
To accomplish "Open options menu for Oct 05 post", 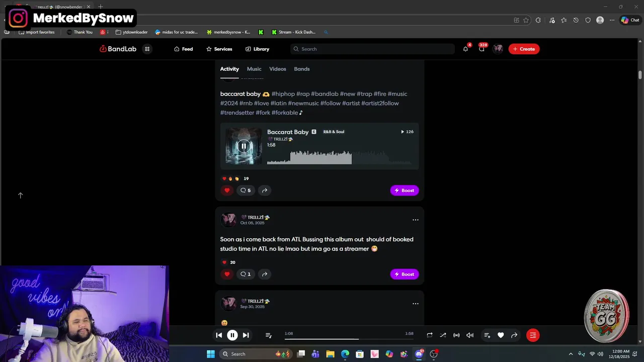I will pyautogui.click(x=416, y=220).
